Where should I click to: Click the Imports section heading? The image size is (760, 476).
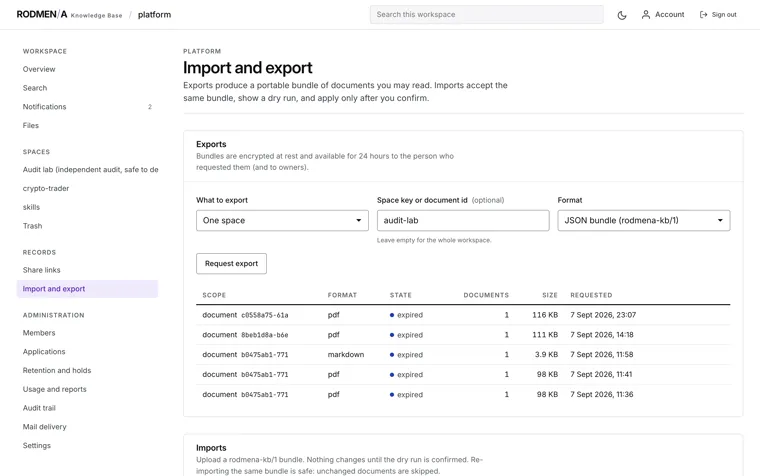tap(211, 448)
